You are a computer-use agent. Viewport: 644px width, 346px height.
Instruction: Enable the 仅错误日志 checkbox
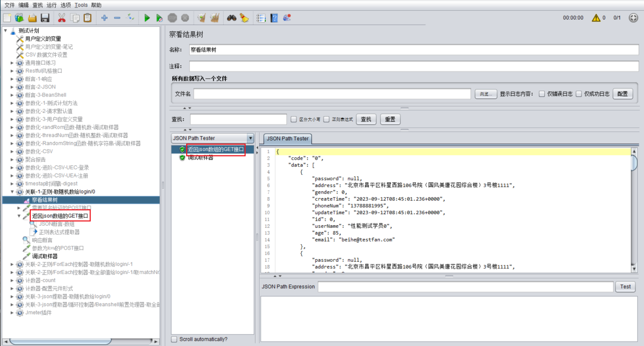pos(542,94)
